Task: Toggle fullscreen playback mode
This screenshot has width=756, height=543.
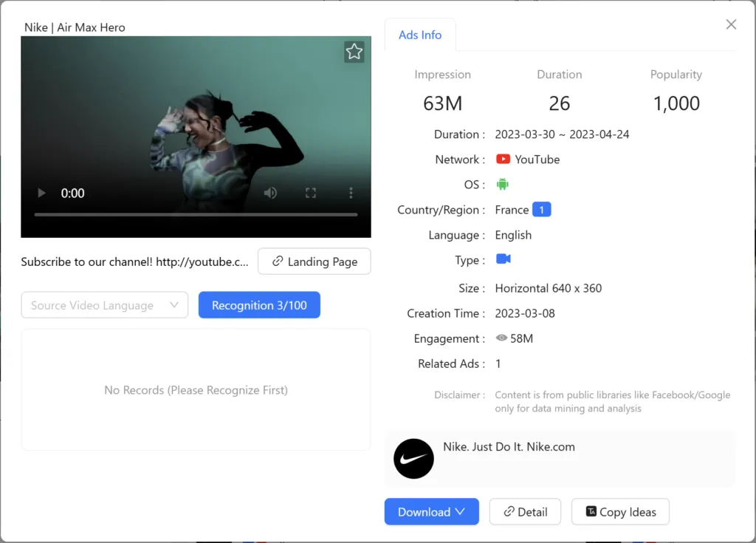Action: point(311,193)
